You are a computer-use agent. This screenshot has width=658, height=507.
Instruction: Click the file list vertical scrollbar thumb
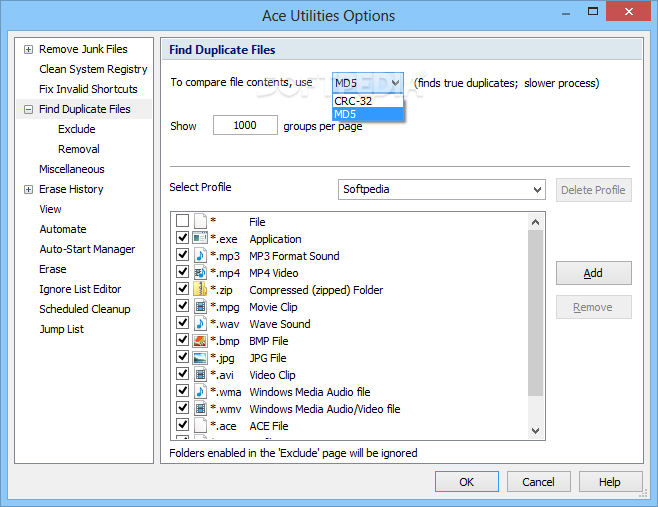pyautogui.click(x=535, y=313)
